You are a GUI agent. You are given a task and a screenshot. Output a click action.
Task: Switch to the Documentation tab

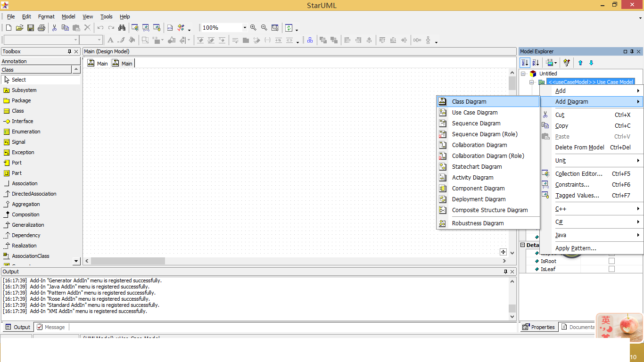tap(578, 327)
